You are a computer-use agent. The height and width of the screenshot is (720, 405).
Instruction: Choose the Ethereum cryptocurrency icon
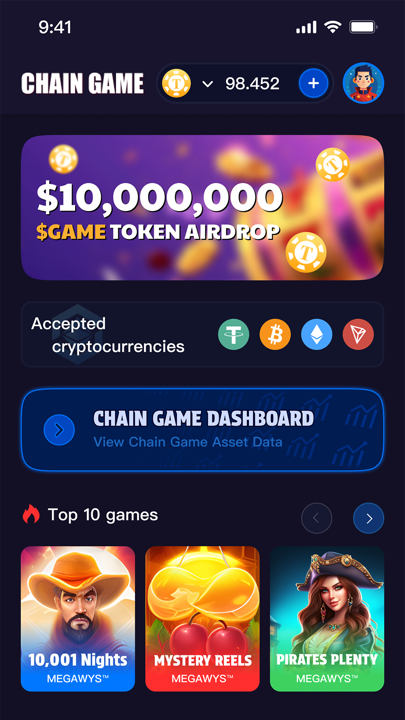pyautogui.click(x=317, y=334)
